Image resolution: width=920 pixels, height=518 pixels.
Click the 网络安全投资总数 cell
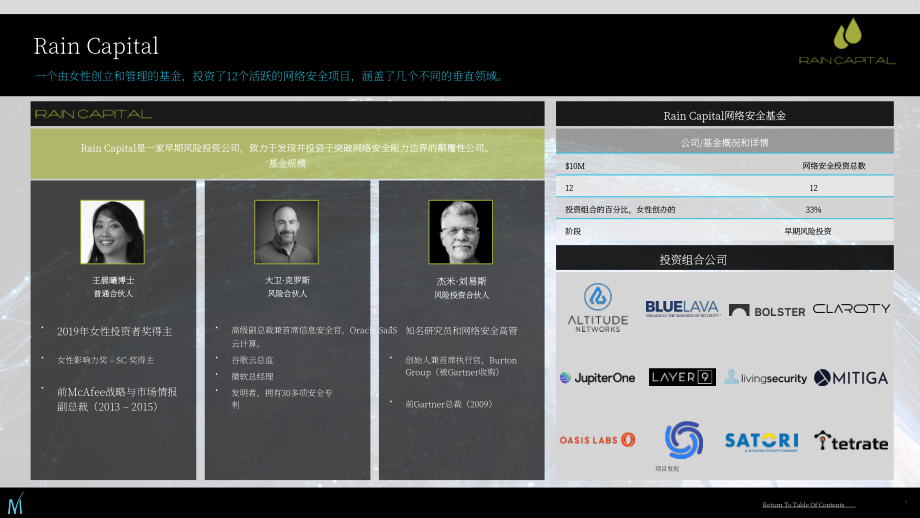click(834, 166)
